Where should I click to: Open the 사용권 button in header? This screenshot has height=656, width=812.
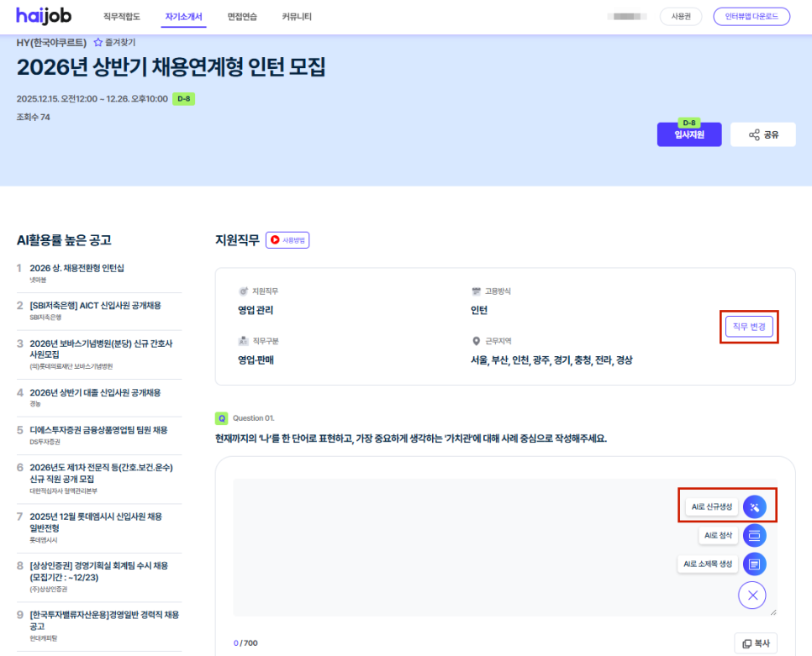point(681,17)
